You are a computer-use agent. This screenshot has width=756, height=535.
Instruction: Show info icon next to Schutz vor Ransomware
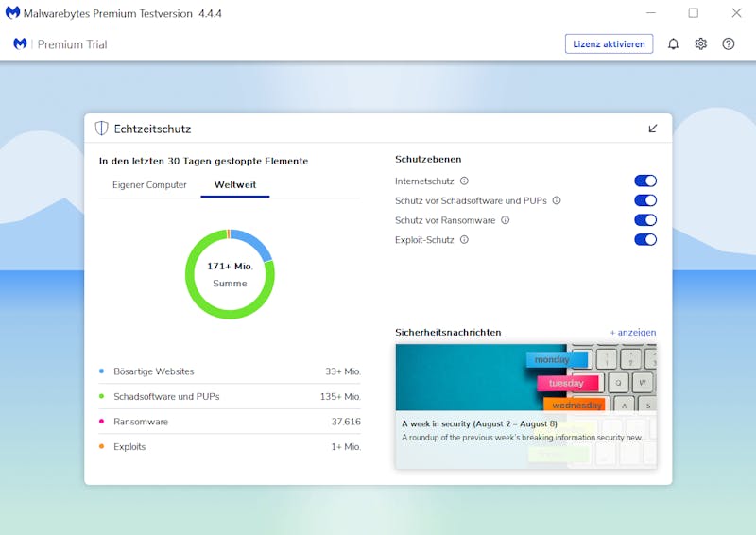point(506,220)
